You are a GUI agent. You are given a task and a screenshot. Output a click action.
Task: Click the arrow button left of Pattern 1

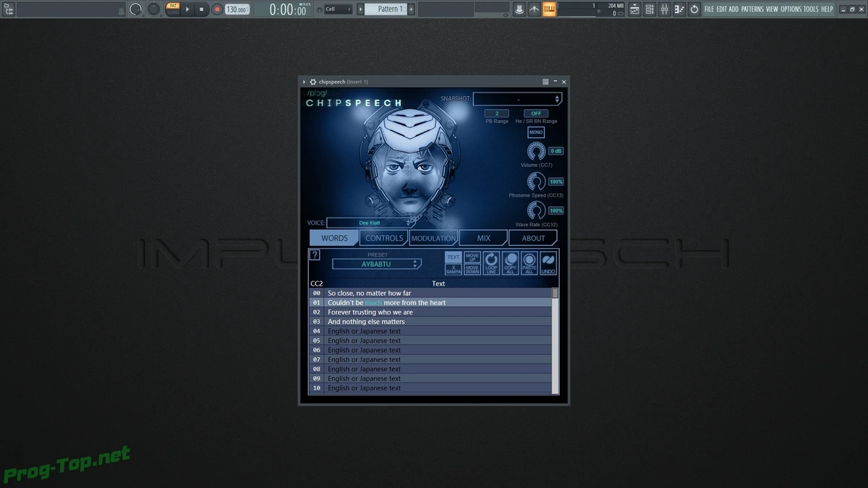359,9
